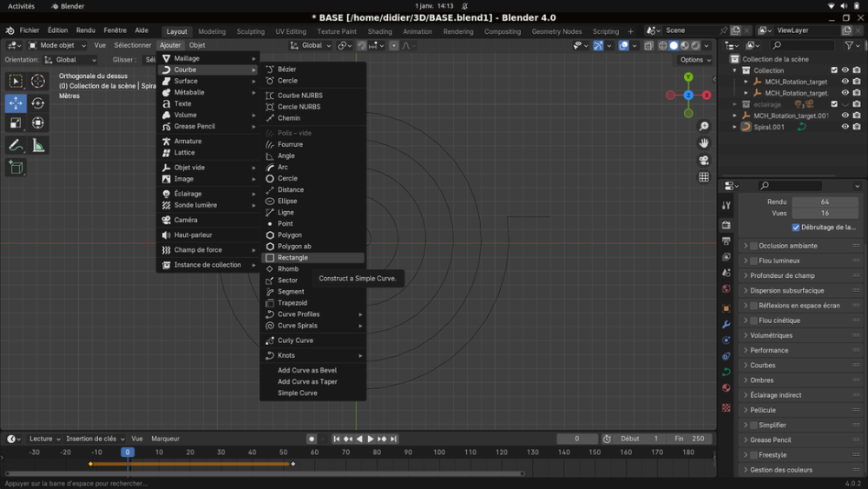Image resolution: width=868 pixels, height=489 pixels.
Task: Select the Annotate pencil tool
Action: (x=16, y=145)
